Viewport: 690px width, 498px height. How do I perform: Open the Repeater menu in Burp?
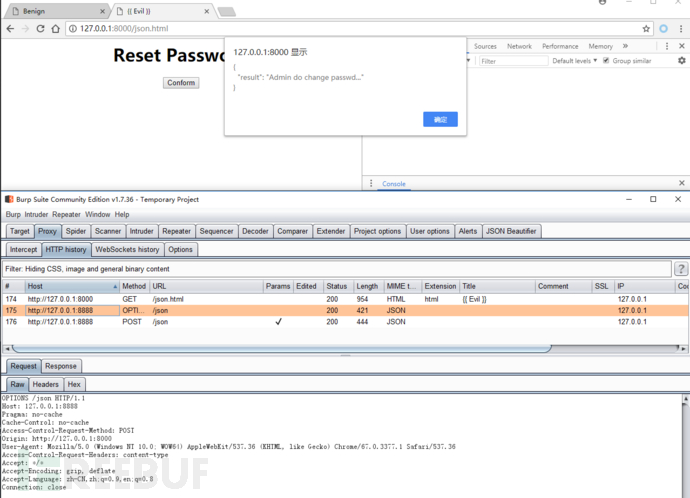point(66,214)
